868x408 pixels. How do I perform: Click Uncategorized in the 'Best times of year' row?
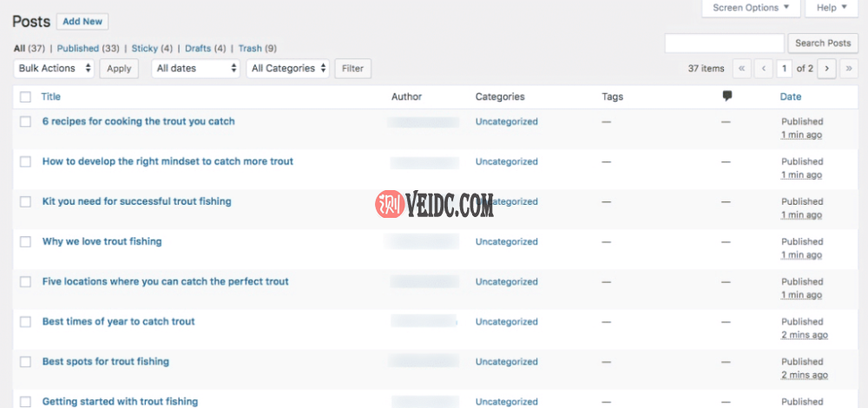tap(507, 322)
